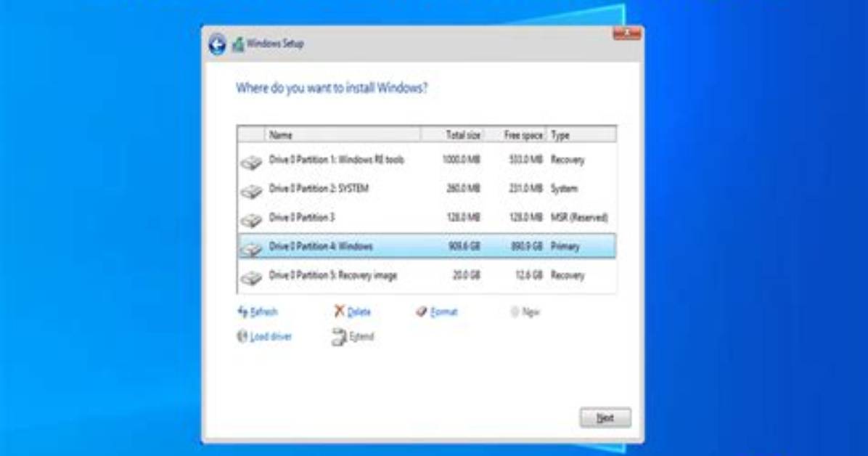The image size is (868, 456).
Task: Click the System type cell
Action: pyautogui.click(x=563, y=189)
